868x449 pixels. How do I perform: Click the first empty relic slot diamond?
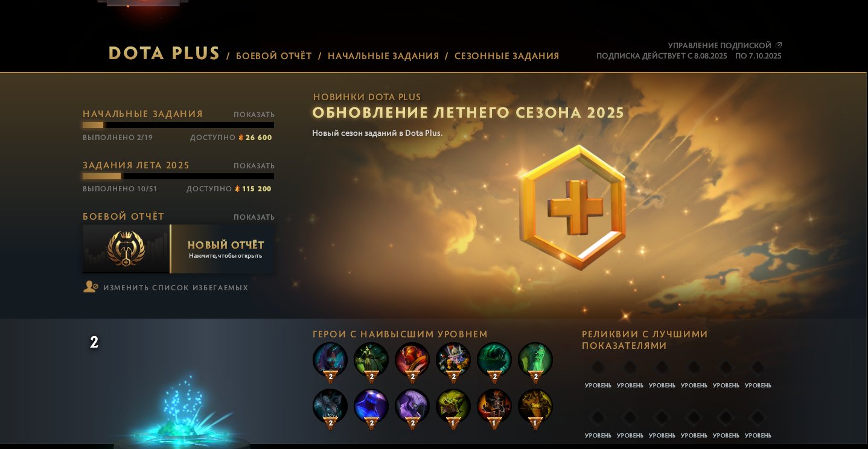coord(598,368)
